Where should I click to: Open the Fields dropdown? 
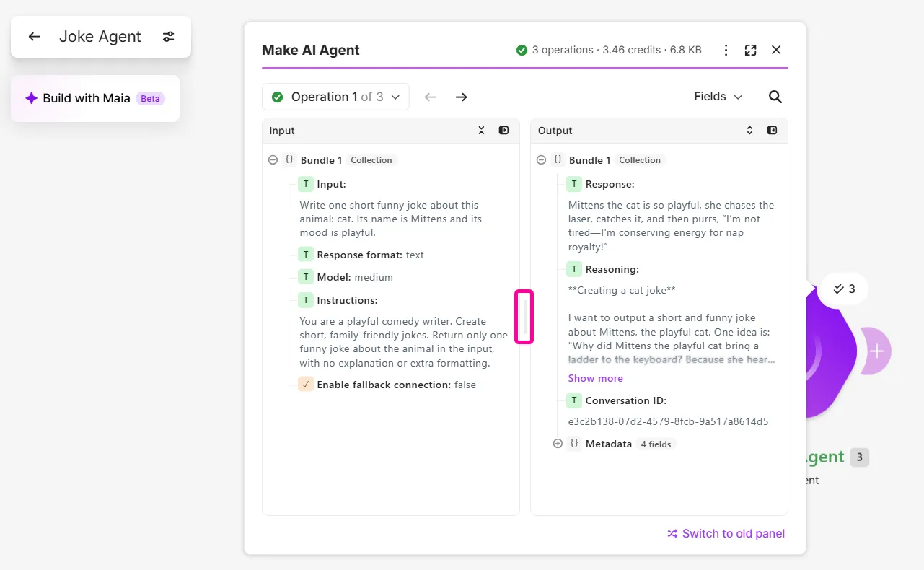(718, 97)
